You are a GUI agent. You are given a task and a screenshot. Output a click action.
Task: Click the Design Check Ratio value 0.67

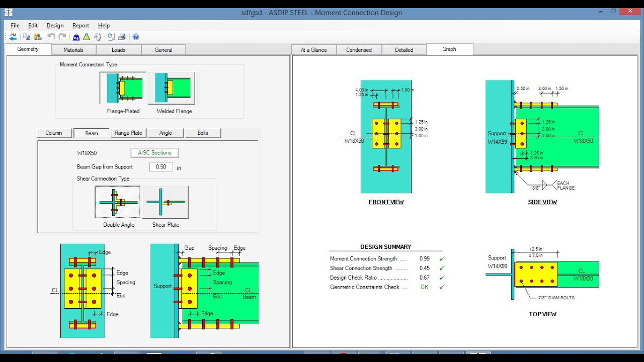(x=424, y=278)
